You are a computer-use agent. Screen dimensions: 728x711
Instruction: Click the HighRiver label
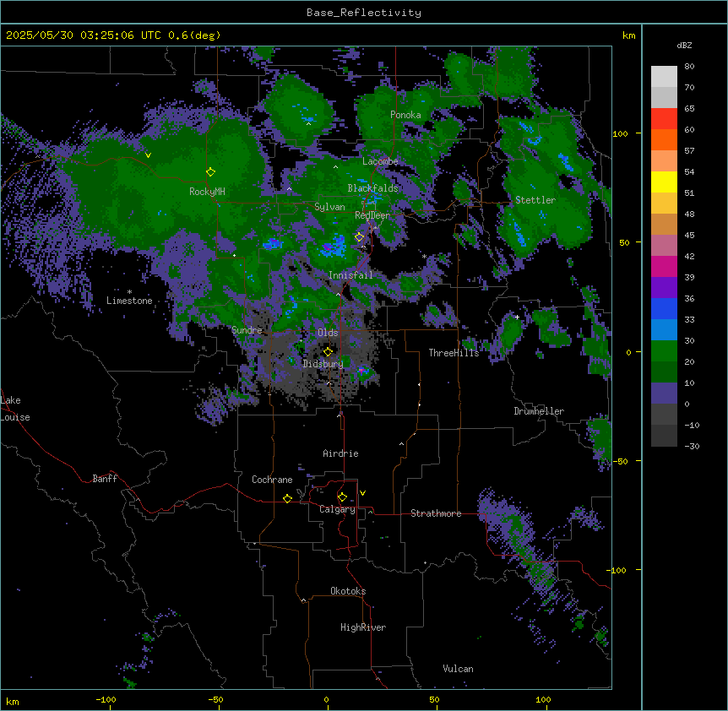coord(363,627)
